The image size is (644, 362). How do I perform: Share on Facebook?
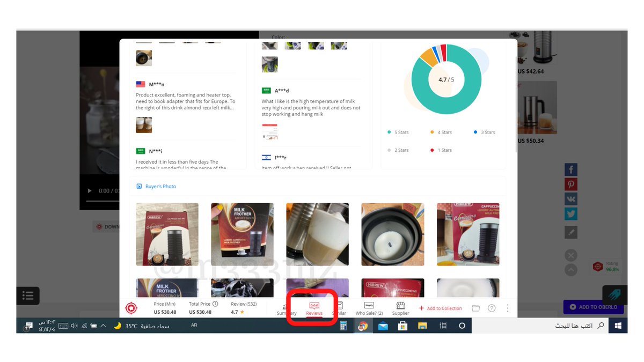tap(571, 169)
